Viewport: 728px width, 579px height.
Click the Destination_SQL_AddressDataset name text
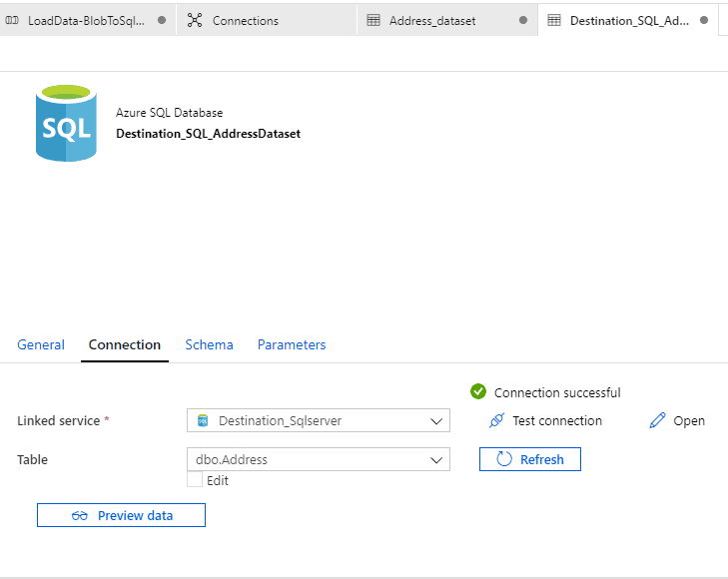tap(208, 134)
